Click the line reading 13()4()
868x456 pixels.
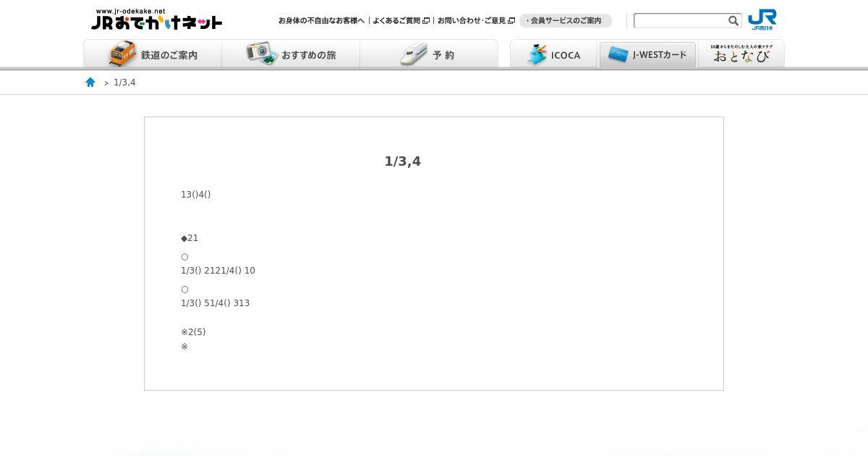[196, 195]
